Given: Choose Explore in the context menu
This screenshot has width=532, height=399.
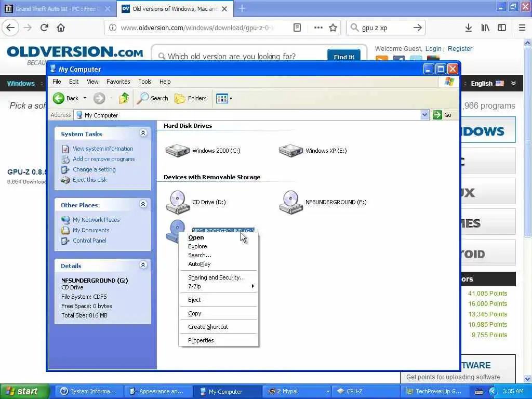Looking at the screenshot, I should pyautogui.click(x=219, y=246).
